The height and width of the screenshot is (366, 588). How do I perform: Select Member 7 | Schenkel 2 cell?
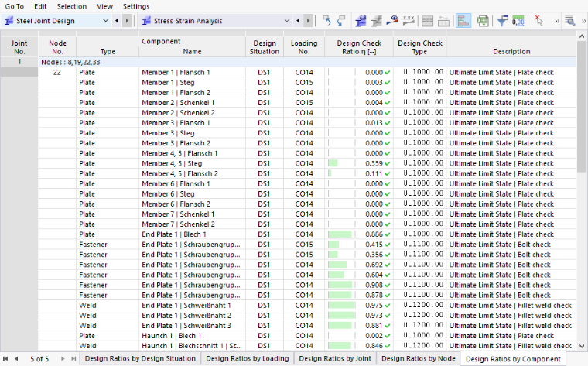click(x=192, y=224)
